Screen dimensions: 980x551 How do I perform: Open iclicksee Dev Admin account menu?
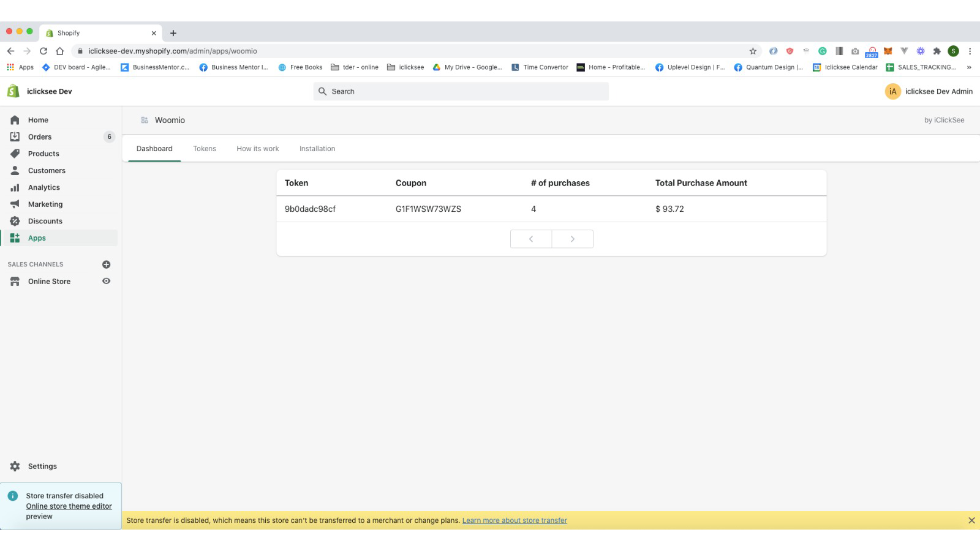coord(929,91)
